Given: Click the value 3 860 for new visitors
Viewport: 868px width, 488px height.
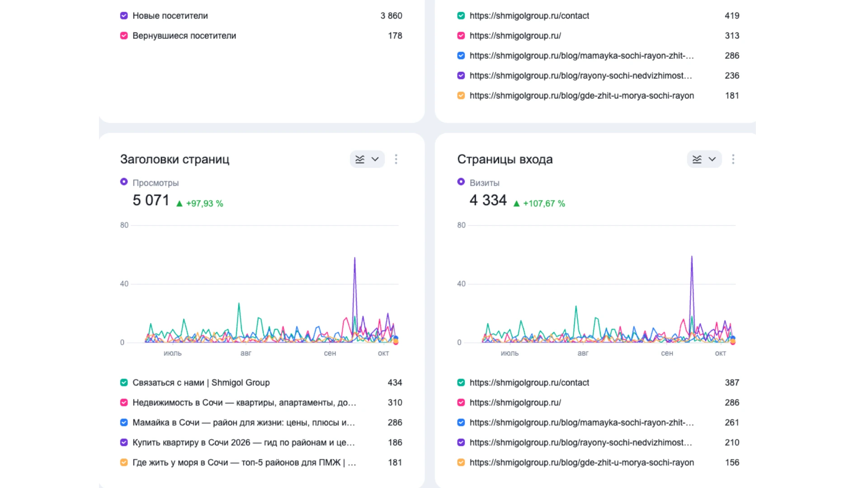Looking at the screenshot, I should point(392,16).
